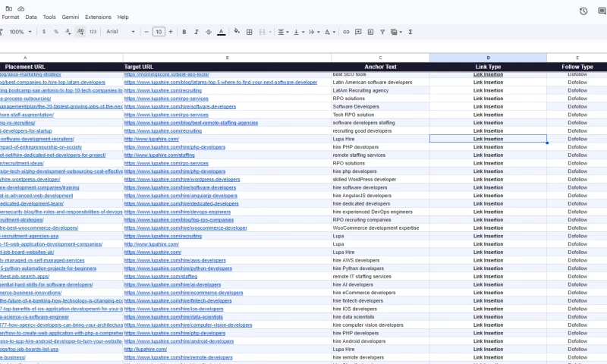The width and height of the screenshot is (607, 364).
Task: Open the best-job-search-apps placement link
Action: click(x=25, y=277)
